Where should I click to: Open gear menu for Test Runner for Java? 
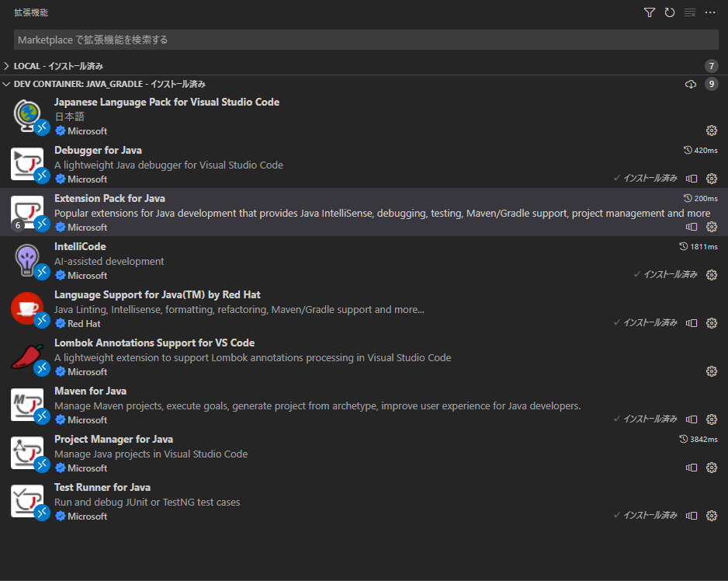point(712,516)
